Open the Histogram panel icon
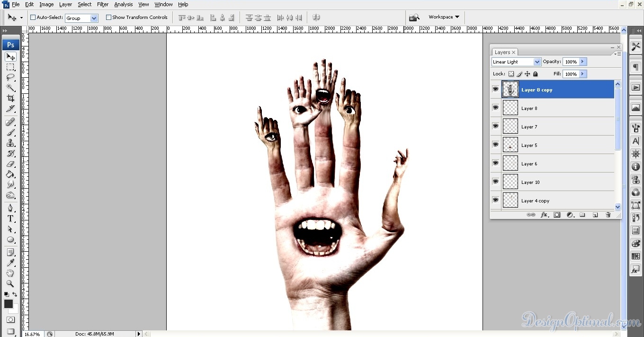This screenshot has width=644, height=337. (x=635, y=108)
